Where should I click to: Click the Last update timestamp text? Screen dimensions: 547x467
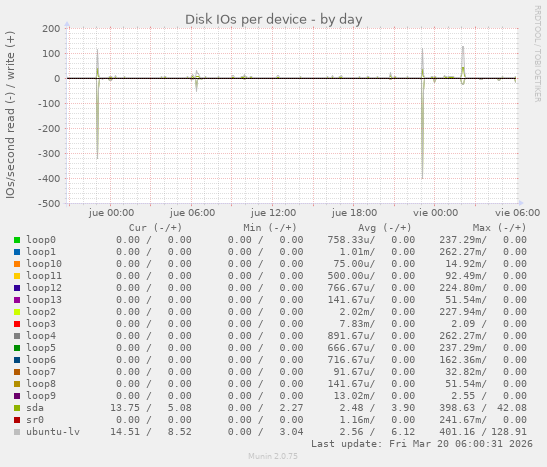(x=422, y=444)
